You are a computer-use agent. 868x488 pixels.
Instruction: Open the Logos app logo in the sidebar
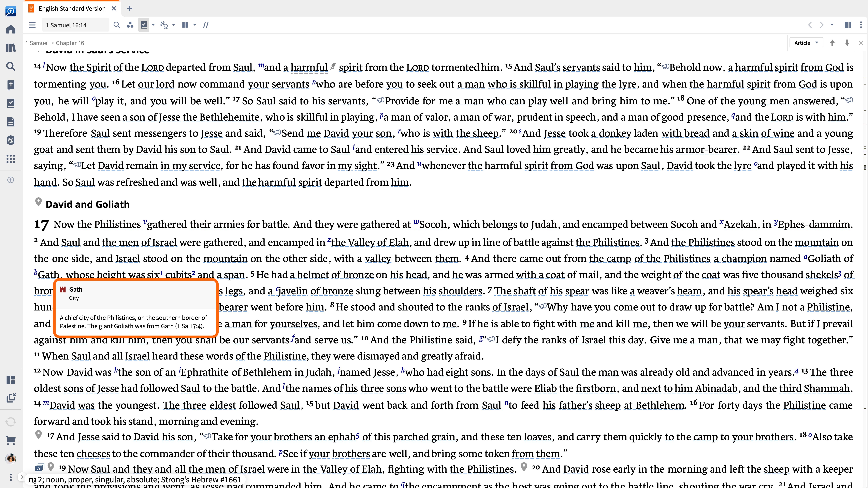pos(11,11)
